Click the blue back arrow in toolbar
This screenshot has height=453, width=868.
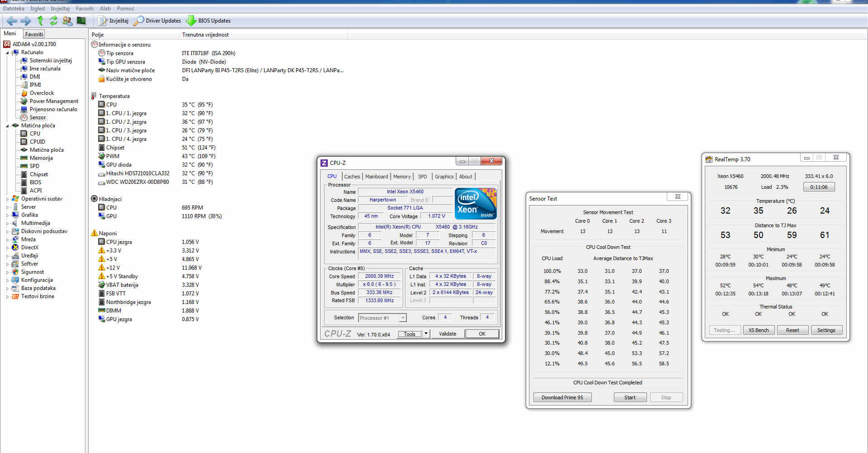(x=12, y=21)
